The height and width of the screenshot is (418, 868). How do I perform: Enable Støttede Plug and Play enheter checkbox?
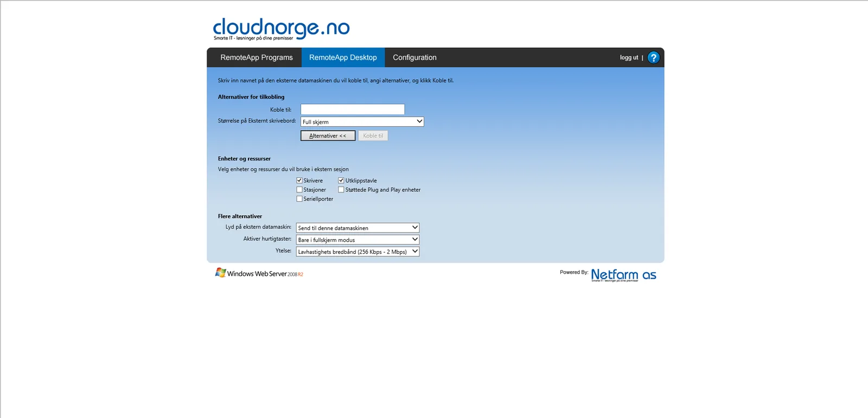coord(341,190)
